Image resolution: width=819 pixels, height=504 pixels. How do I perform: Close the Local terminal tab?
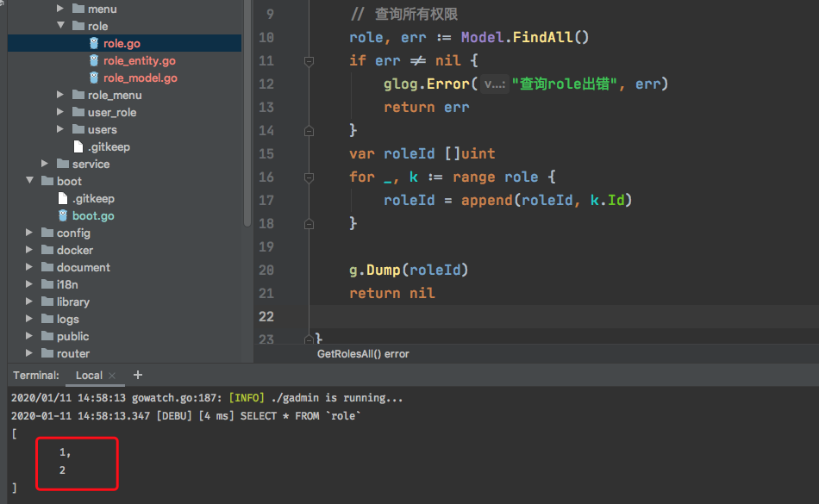tap(112, 375)
